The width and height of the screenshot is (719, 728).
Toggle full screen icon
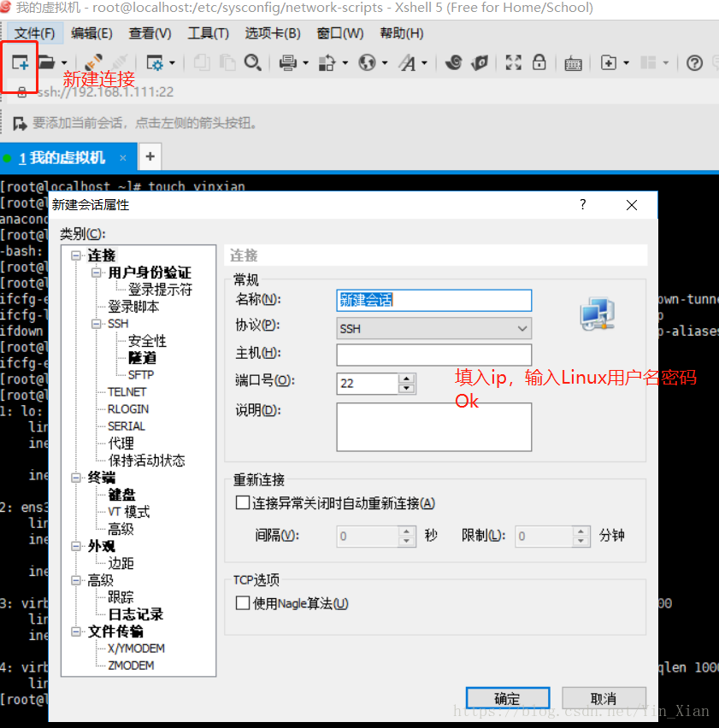pyautogui.click(x=513, y=62)
